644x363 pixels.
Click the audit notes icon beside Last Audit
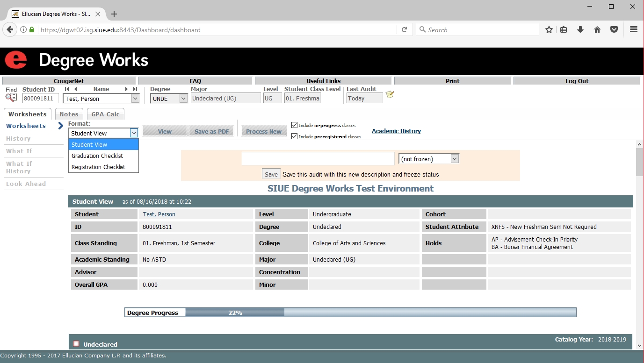(390, 95)
